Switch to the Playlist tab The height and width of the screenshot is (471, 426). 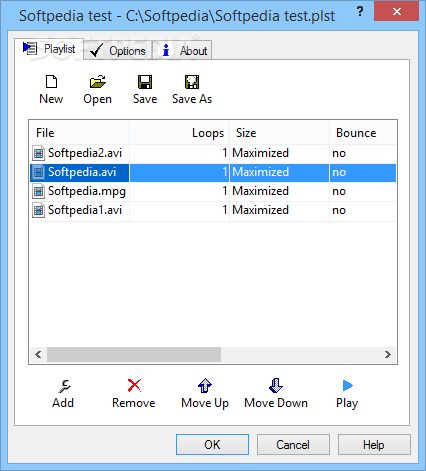click(49, 49)
